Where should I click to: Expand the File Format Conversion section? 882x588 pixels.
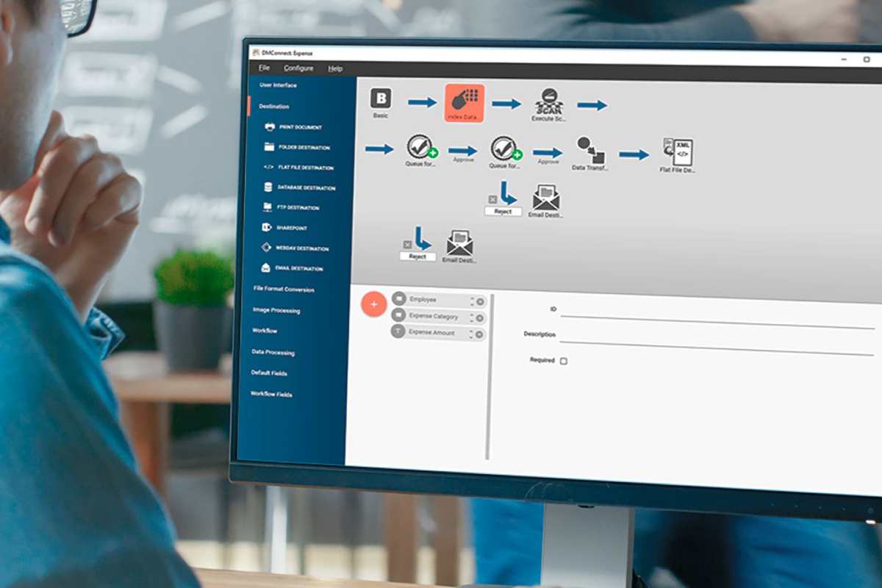point(283,290)
